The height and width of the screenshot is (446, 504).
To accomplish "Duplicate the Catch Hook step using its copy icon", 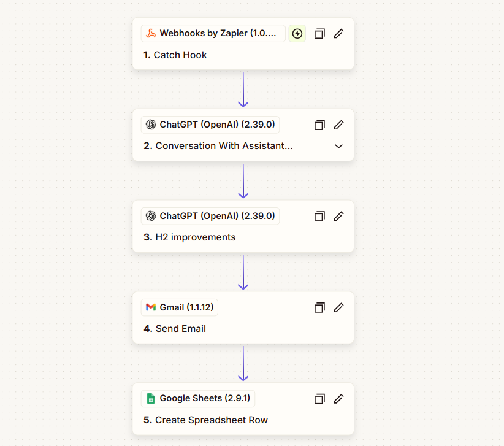I will pyautogui.click(x=319, y=34).
